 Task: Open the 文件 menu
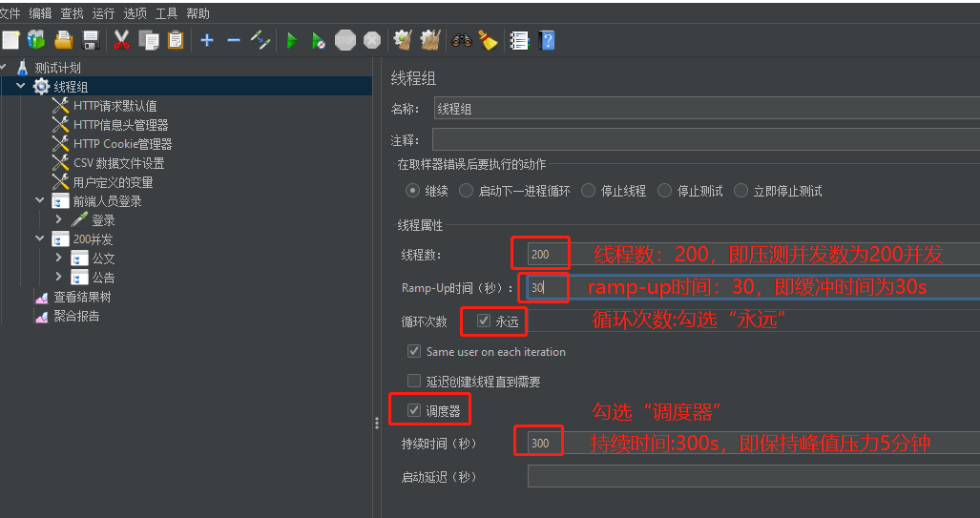coord(10,13)
